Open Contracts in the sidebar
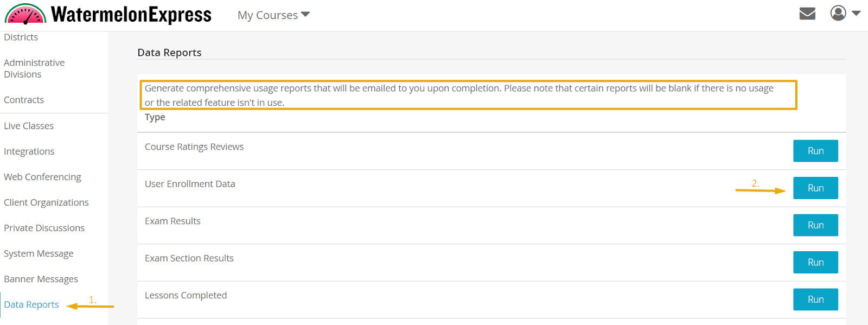This screenshot has width=868, height=325. (24, 100)
